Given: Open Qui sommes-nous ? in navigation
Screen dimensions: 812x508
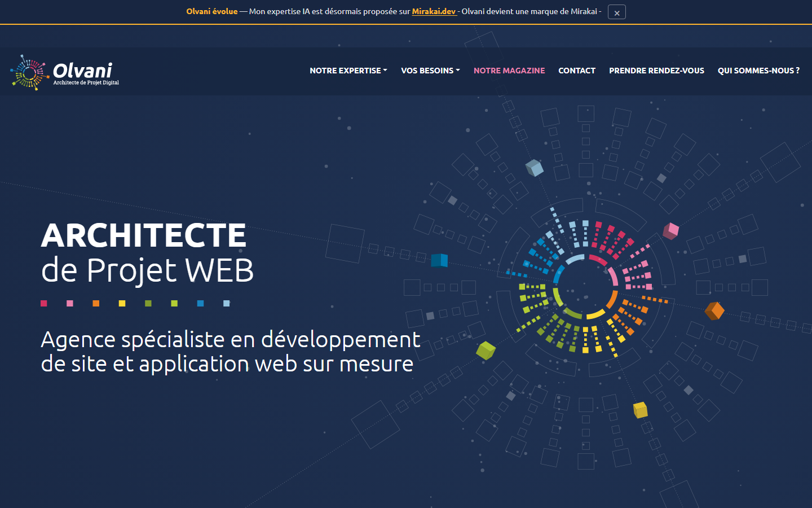Looking at the screenshot, I should coord(758,71).
